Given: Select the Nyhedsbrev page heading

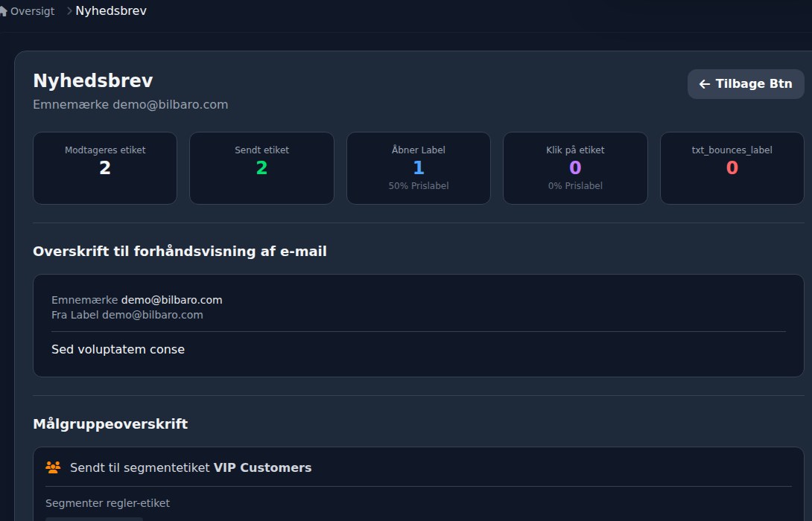Looking at the screenshot, I should (93, 80).
